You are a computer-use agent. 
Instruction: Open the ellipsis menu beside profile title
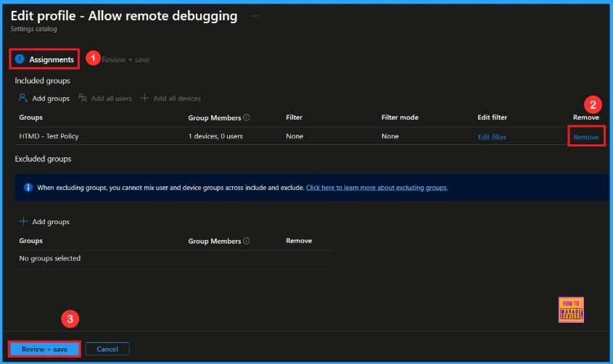coord(255,16)
